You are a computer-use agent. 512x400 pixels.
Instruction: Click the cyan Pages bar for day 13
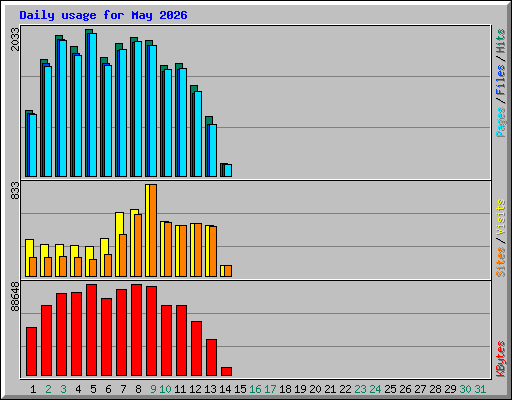pos(213,151)
